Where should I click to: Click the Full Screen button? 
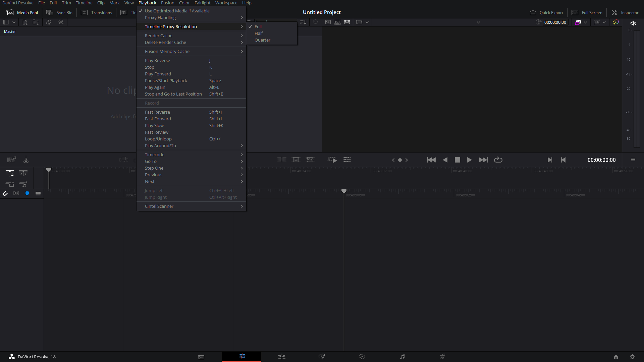587,12
